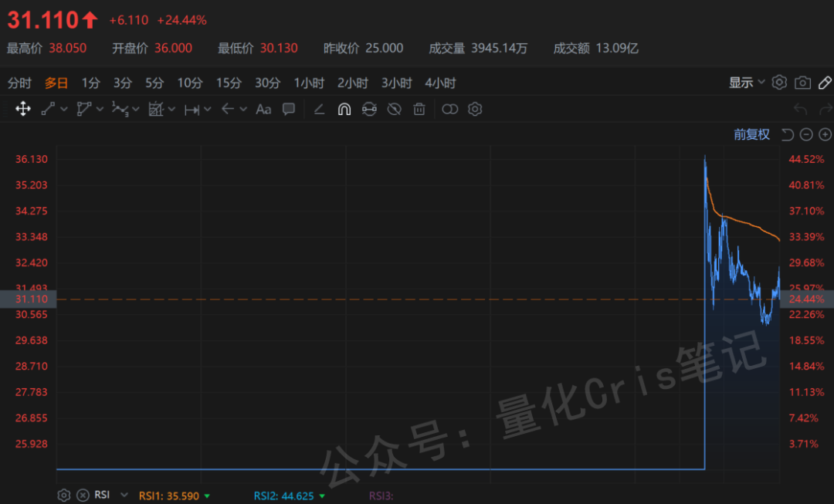Viewport: 834px width, 504px height.
Task: Select the left arrow marker tool
Action: [x=228, y=109]
